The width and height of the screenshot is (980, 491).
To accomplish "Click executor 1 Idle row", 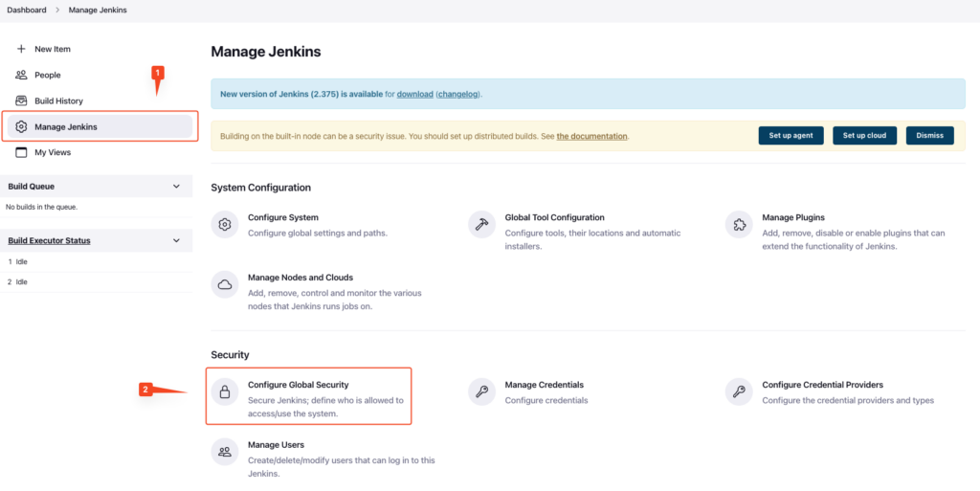I will [97, 261].
